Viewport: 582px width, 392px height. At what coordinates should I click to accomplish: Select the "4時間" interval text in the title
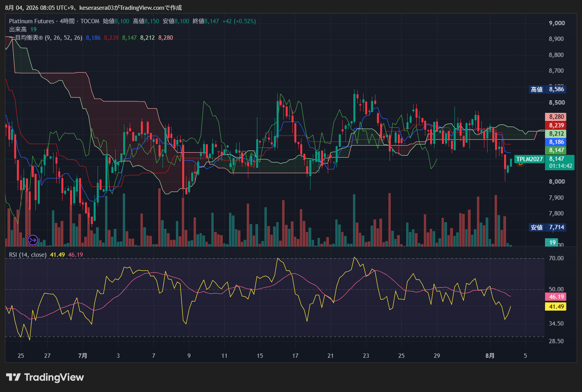coord(67,21)
